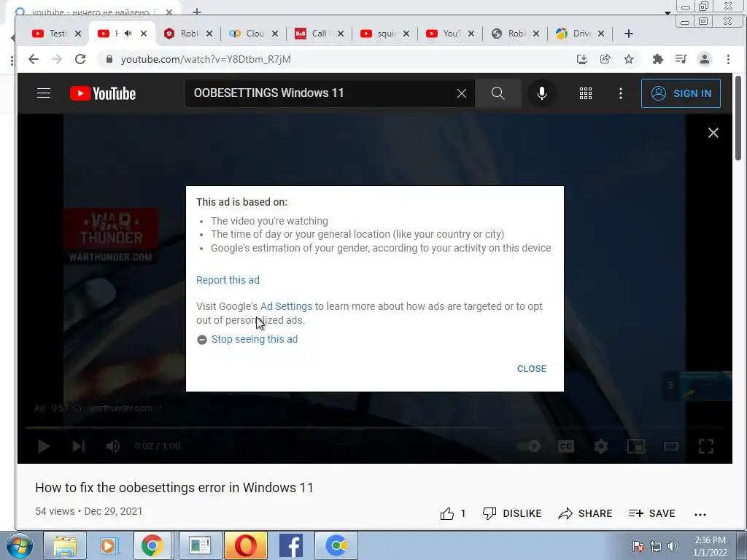Reload the YouTube page

tap(80, 59)
